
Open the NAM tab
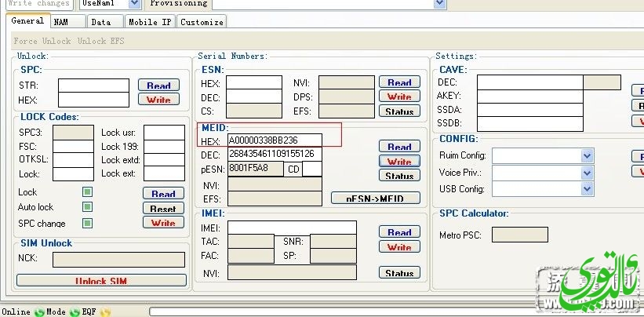68,22
